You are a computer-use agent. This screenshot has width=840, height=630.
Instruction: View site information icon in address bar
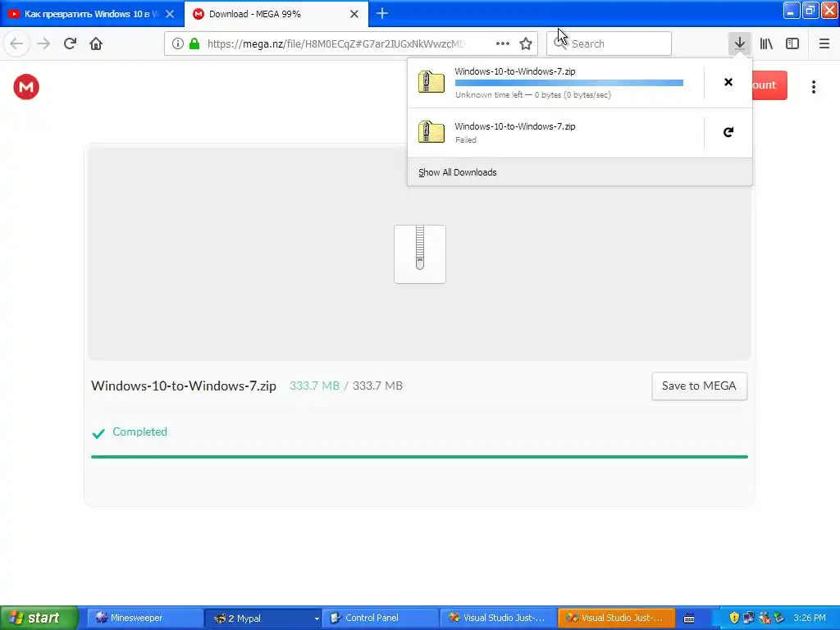(178, 43)
